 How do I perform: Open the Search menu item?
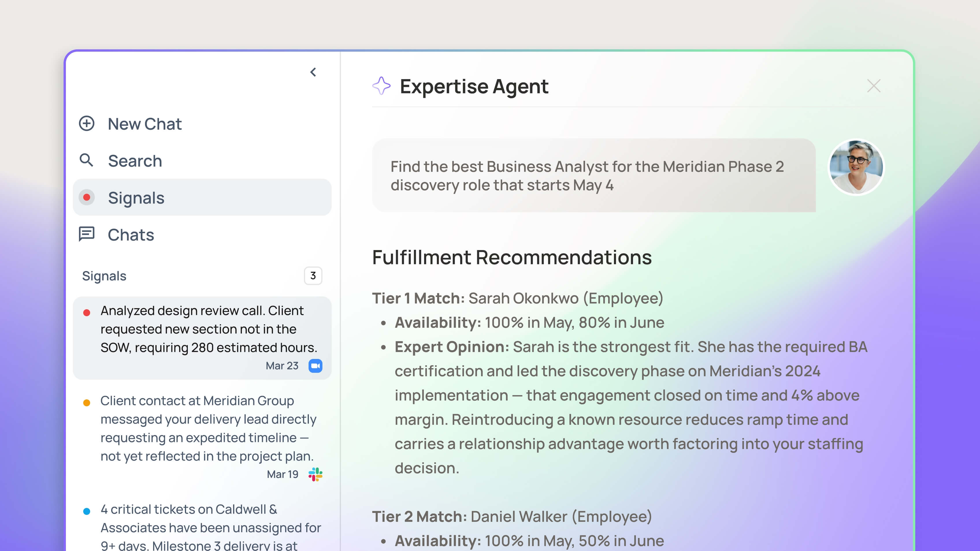point(202,161)
